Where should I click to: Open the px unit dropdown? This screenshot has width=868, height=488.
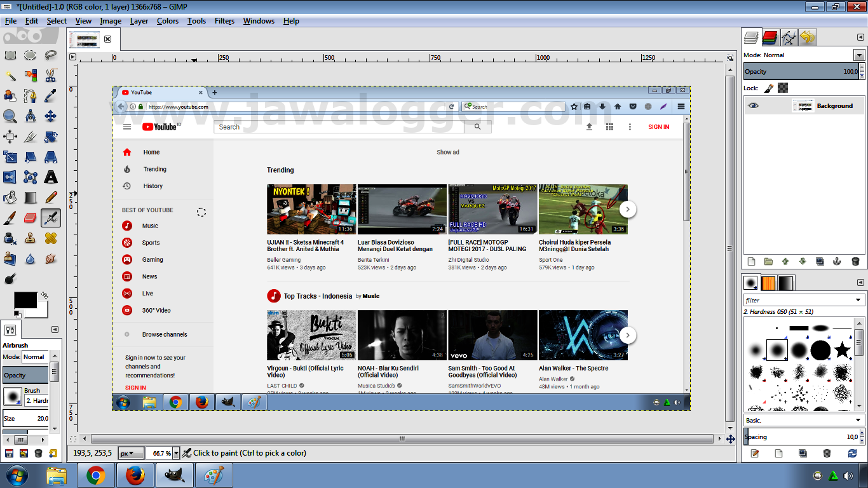131,453
